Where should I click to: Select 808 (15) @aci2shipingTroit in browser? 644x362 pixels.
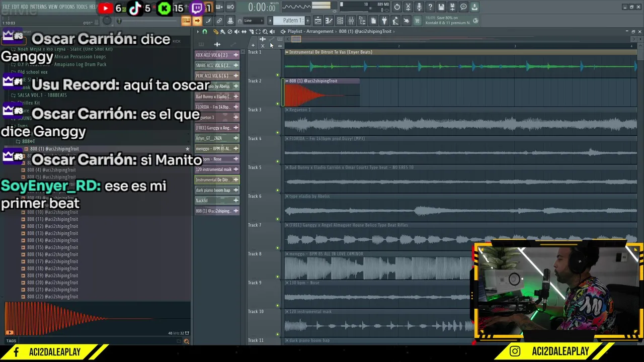pyautogui.click(x=52, y=247)
